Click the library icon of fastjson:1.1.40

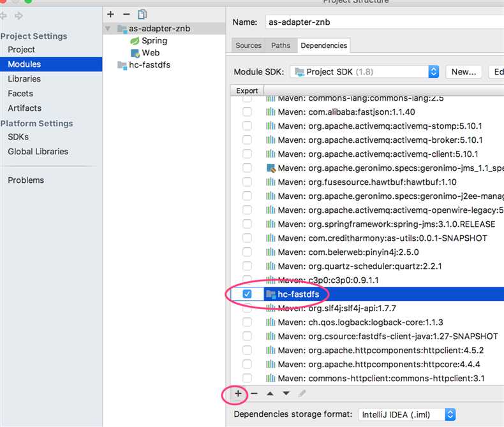(x=271, y=112)
